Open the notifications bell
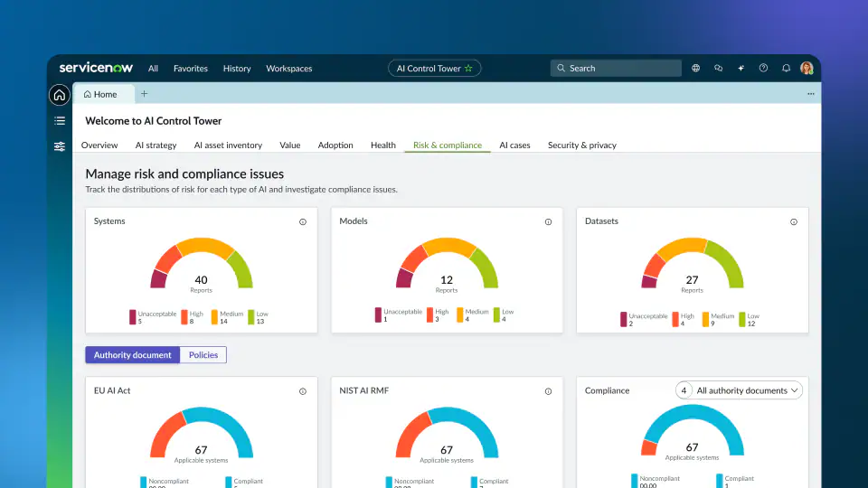 786,69
